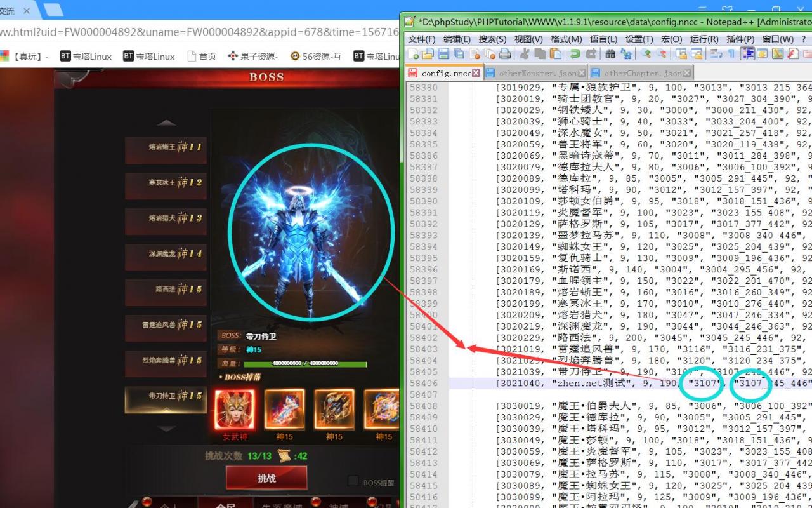
Task: Click the Open file toolbar icon
Action: point(428,54)
